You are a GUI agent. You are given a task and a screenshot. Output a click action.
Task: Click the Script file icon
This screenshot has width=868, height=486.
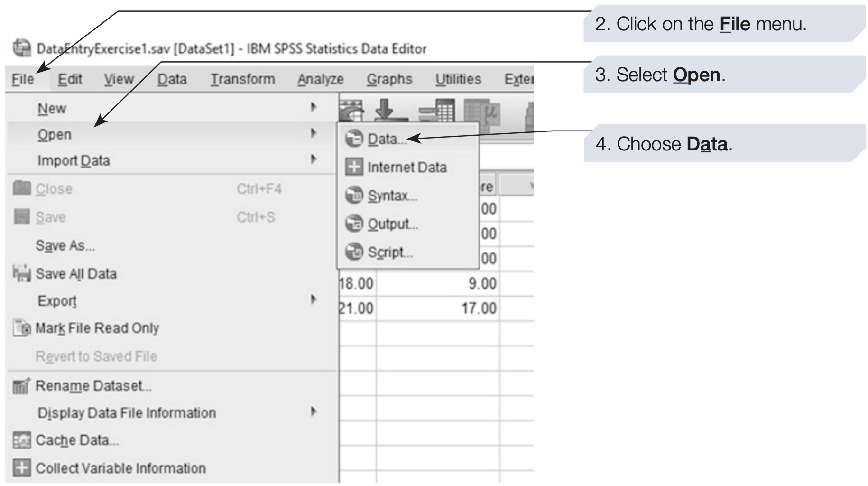tap(354, 252)
